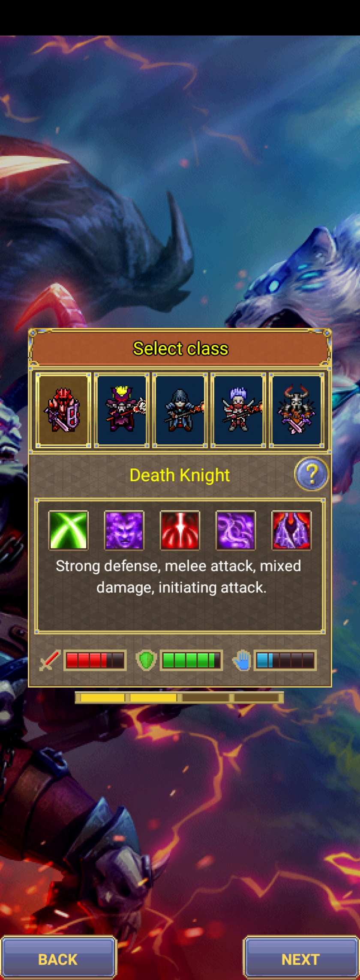Click the green defense rating bar

pyautogui.click(x=191, y=660)
